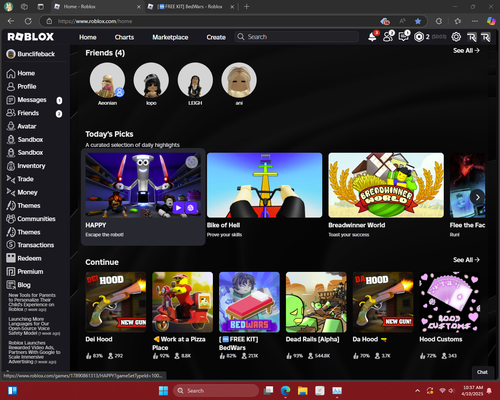The height and width of the screenshot is (400, 500).
Task: Open the chat messages icon in top bar
Action: [404, 37]
